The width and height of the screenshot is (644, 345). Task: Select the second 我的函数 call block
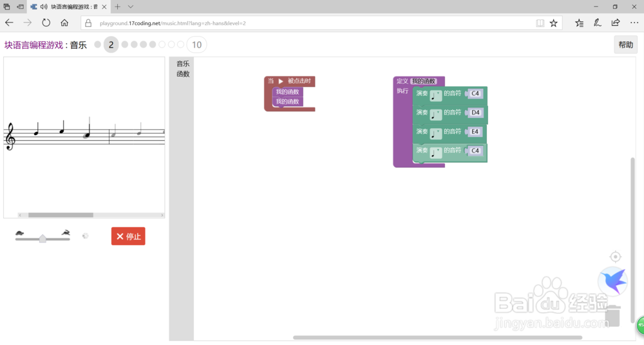[x=287, y=102]
